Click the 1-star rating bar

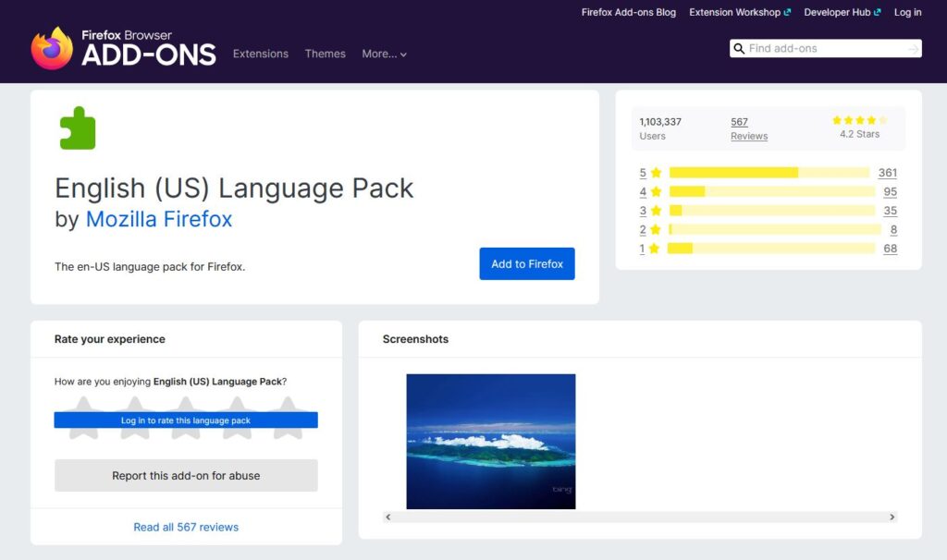click(x=771, y=249)
